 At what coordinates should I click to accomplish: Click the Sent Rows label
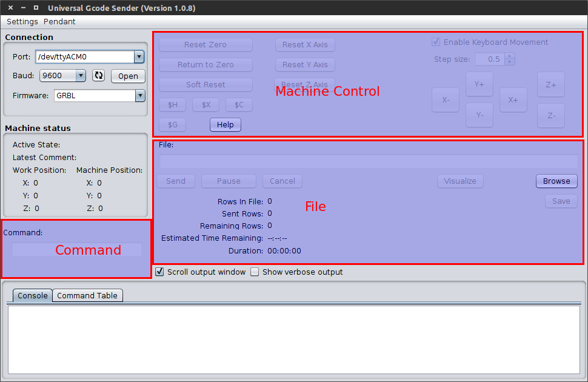(x=242, y=214)
